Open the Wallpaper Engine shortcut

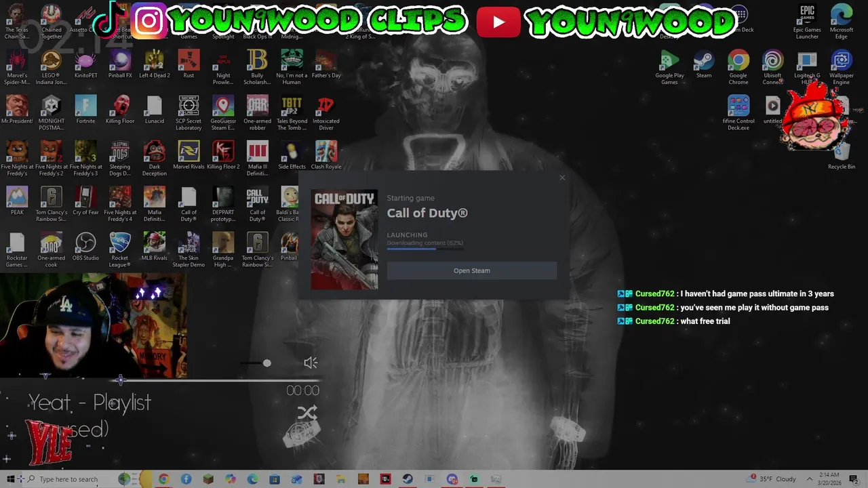point(842,68)
